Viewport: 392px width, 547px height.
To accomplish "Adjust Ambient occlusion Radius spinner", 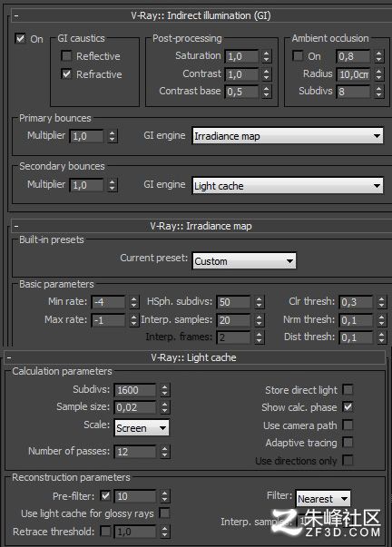I will point(379,74).
